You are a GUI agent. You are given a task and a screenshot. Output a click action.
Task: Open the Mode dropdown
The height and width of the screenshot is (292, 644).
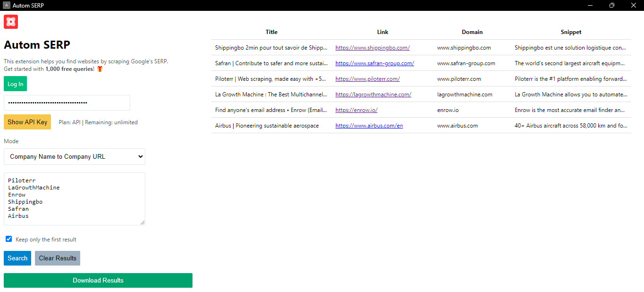75,157
